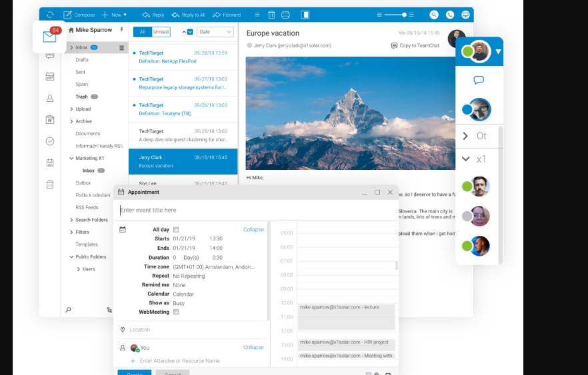Switch to the Unread filter tab
This screenshot has height=375, width=588.
(x=161, y=32)
